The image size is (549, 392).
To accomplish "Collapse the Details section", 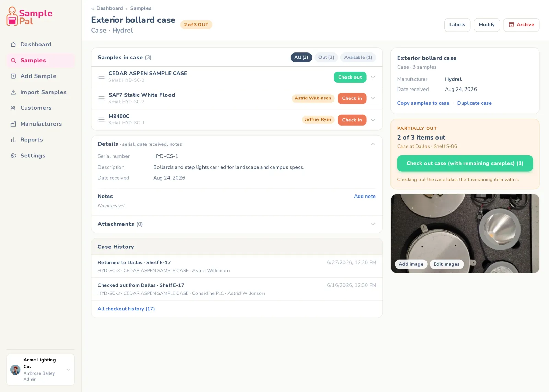I will coord(373,144).
